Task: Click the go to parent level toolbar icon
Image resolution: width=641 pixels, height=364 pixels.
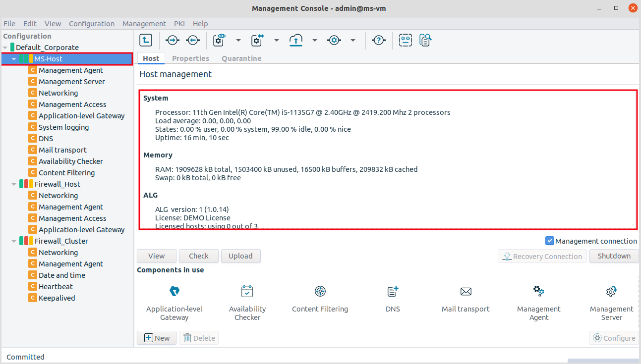Action: tap(146, 40)
